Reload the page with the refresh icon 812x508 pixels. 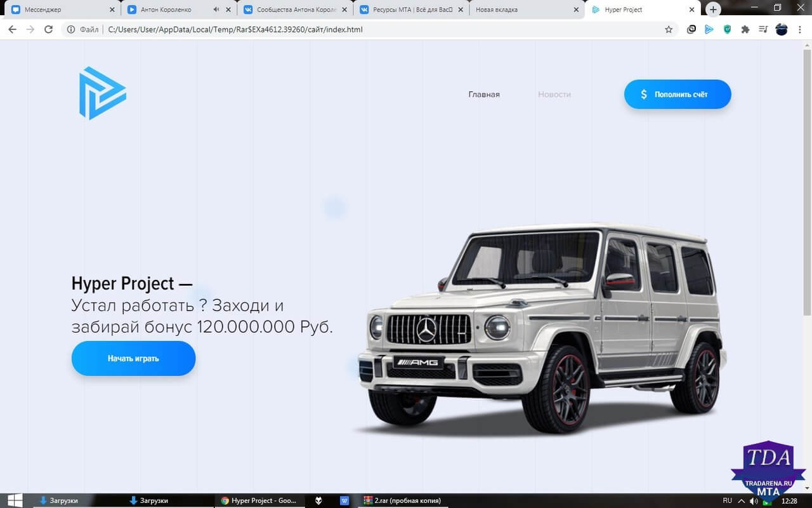coord(48,29)
